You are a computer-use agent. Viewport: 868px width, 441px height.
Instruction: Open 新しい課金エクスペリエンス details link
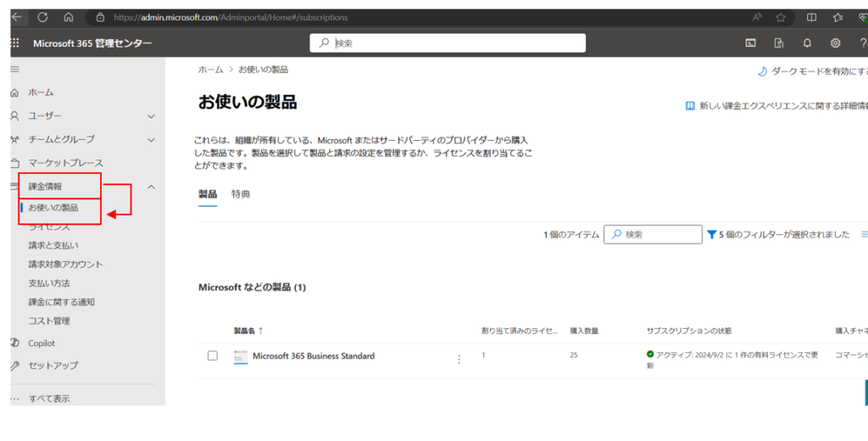(783, 106)
